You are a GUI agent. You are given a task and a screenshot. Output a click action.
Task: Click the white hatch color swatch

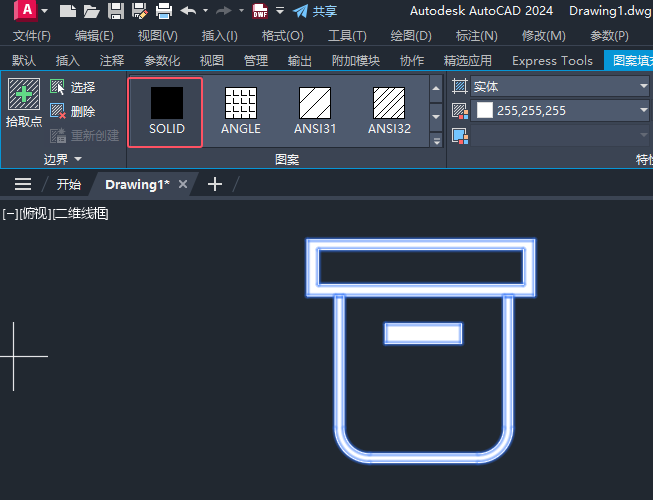[485, 110]
